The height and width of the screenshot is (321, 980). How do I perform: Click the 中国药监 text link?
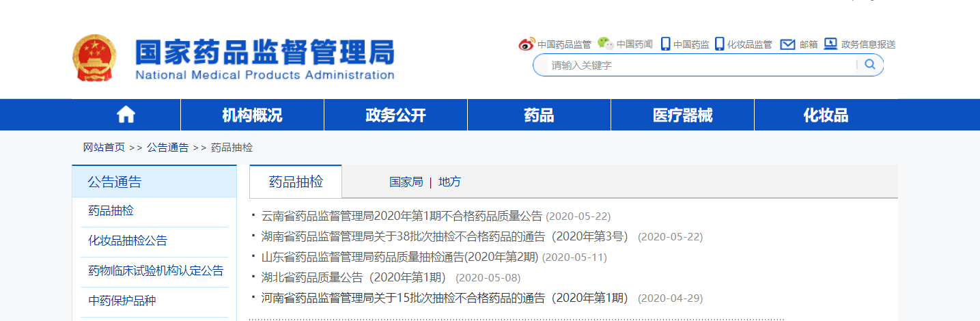[x=691, y=44]
